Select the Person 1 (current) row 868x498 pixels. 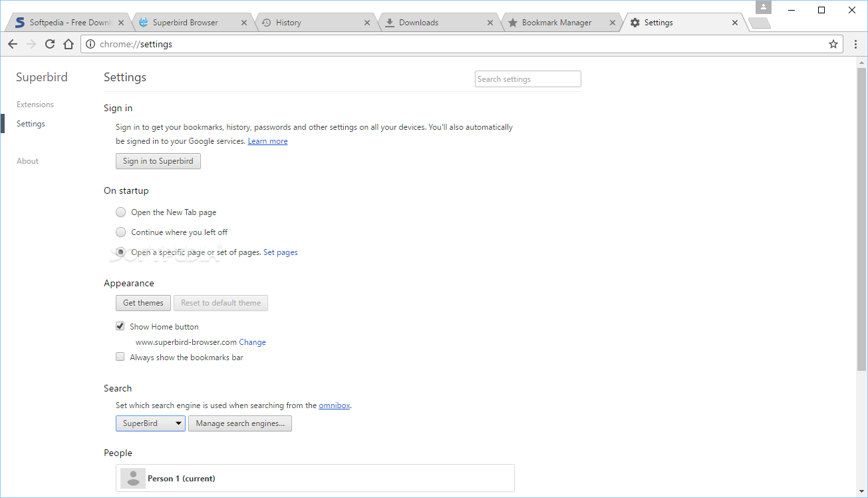(x=315, y=478)
